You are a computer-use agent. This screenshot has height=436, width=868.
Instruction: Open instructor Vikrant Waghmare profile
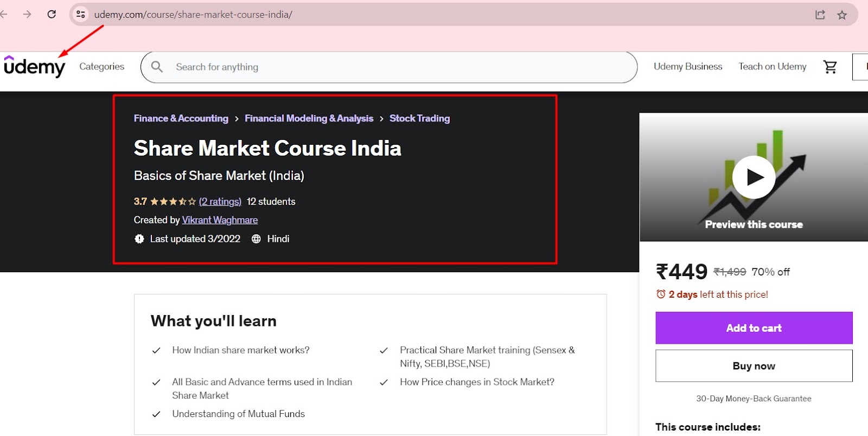220,220
